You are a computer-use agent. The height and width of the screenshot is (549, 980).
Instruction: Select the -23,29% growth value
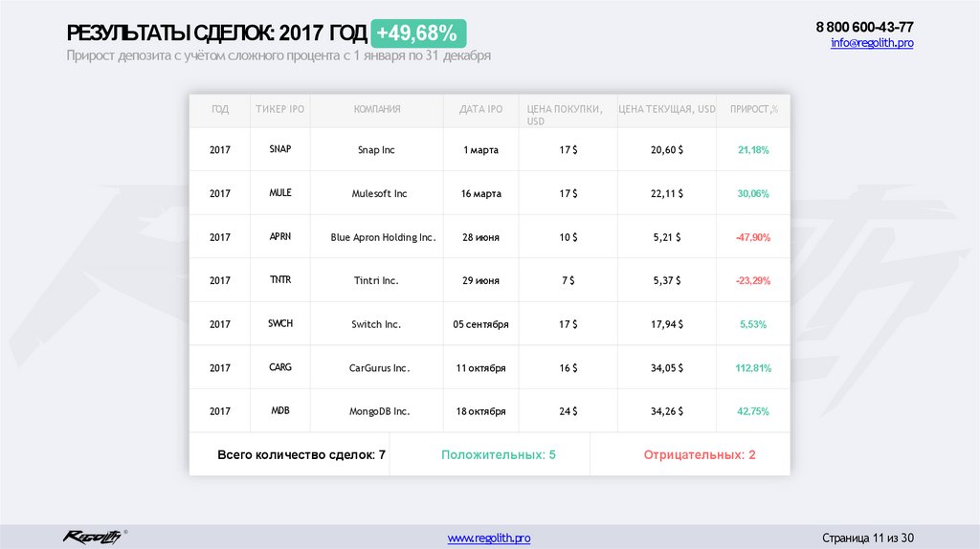pos(753,280)
